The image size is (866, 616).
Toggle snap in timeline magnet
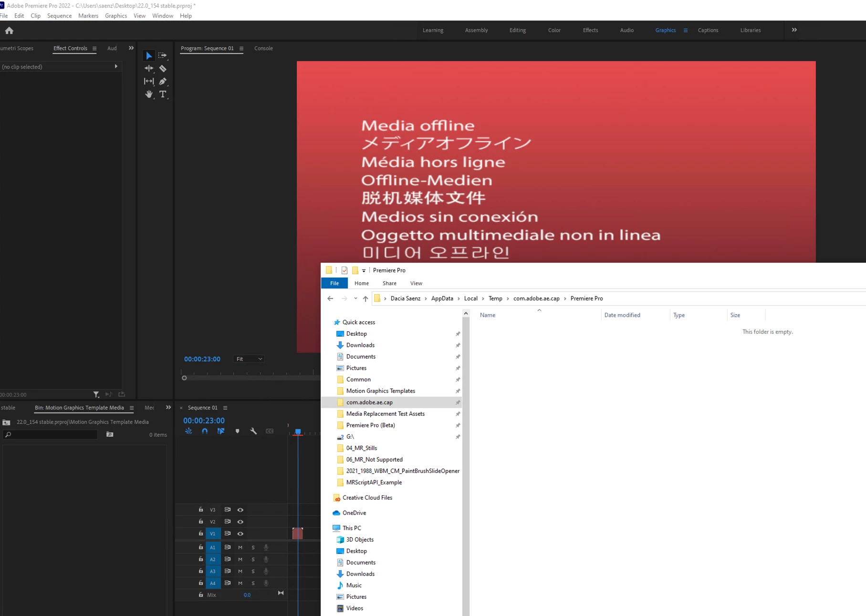point(205,431)
